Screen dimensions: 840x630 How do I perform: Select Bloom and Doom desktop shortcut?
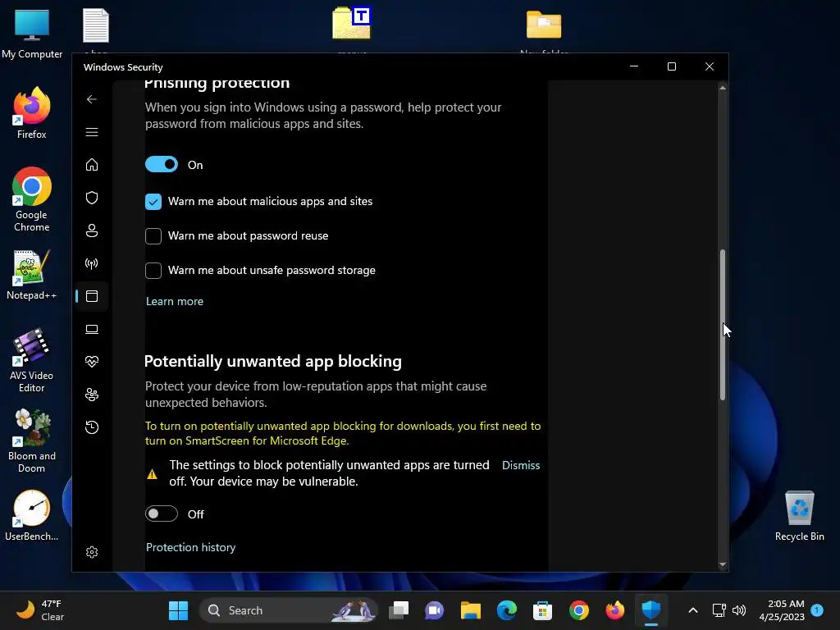(x=32, y=441)
